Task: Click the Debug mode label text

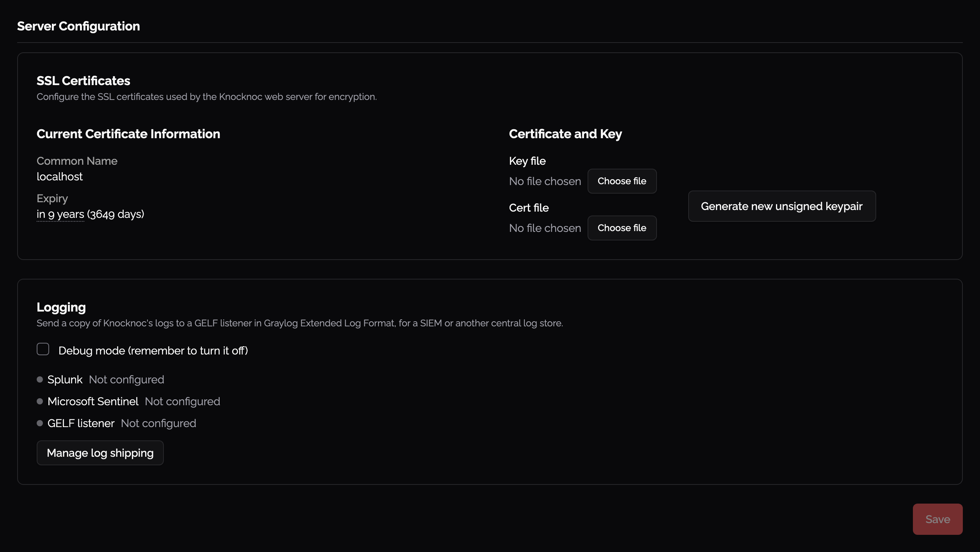Action: click(153, 351)
